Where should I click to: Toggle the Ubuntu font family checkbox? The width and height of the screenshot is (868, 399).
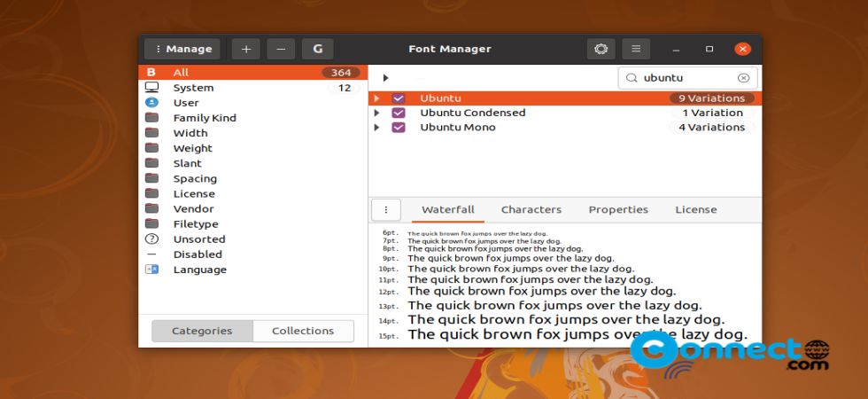398,98
